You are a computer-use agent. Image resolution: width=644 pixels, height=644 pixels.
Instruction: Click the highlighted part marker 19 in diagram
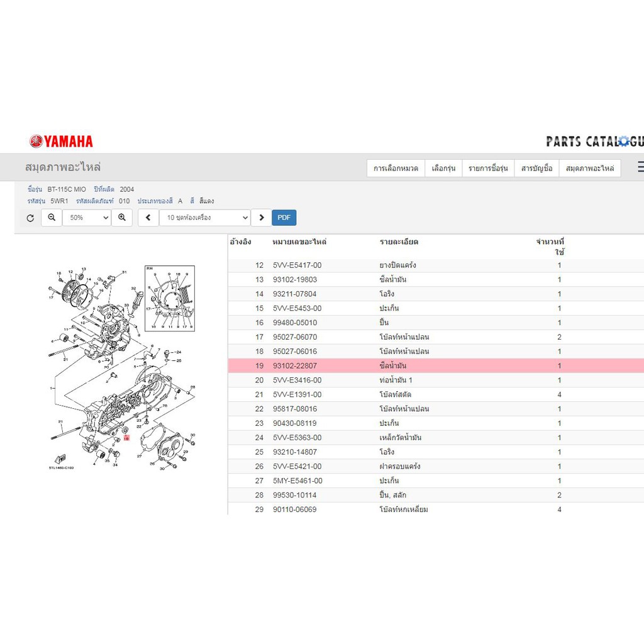coord(126,438)
